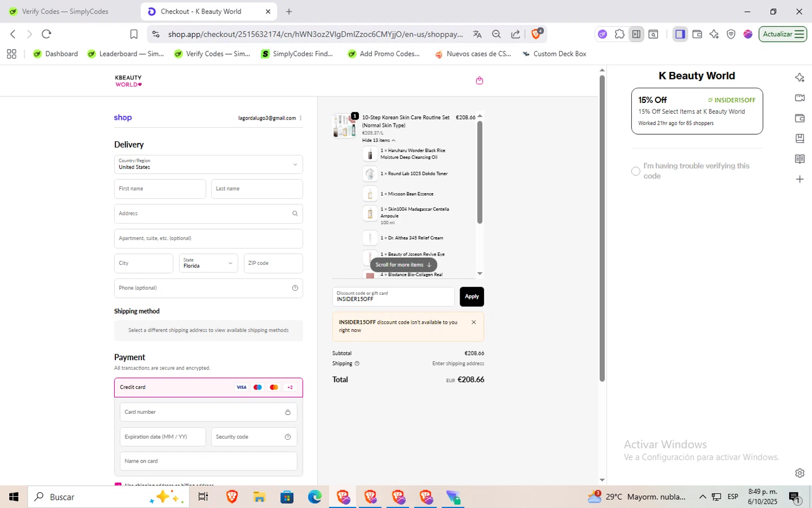Select the Credit card payment option
The image size is (812, 508).
(208, 387)
